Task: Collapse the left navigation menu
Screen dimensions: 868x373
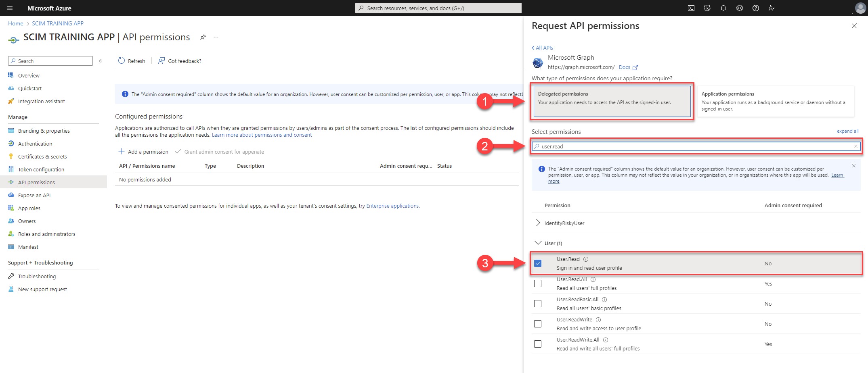Action: 101,61
